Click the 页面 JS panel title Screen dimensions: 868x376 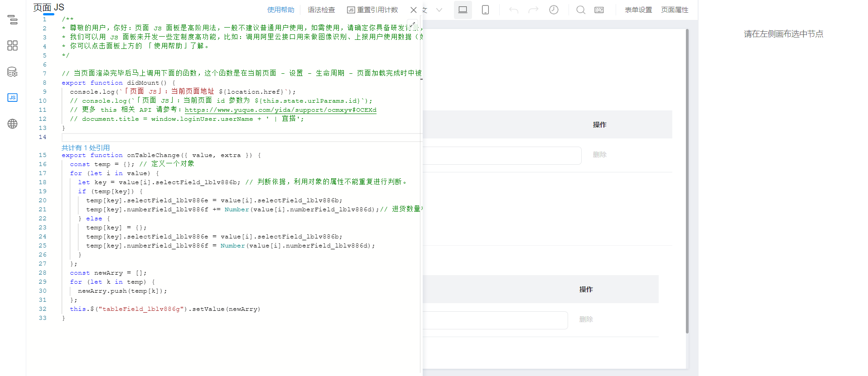pyautogui.click(x=48, y=8)
